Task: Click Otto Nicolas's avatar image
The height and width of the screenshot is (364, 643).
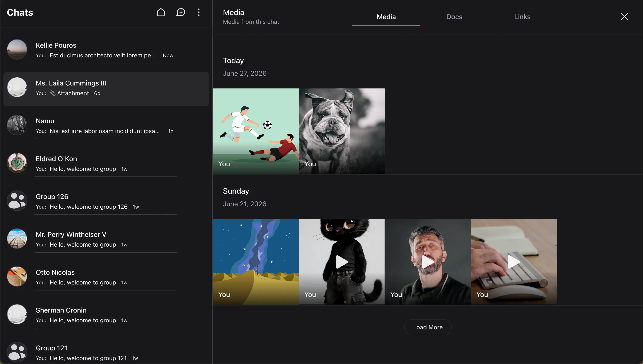Action: pos(17,276)
